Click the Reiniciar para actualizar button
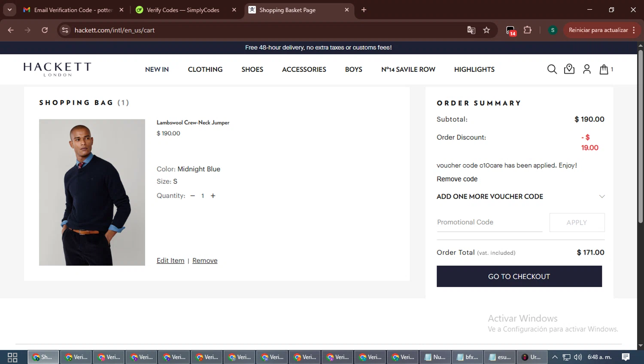This screenshot has height=364, width=644. click(x=598, y=30)
